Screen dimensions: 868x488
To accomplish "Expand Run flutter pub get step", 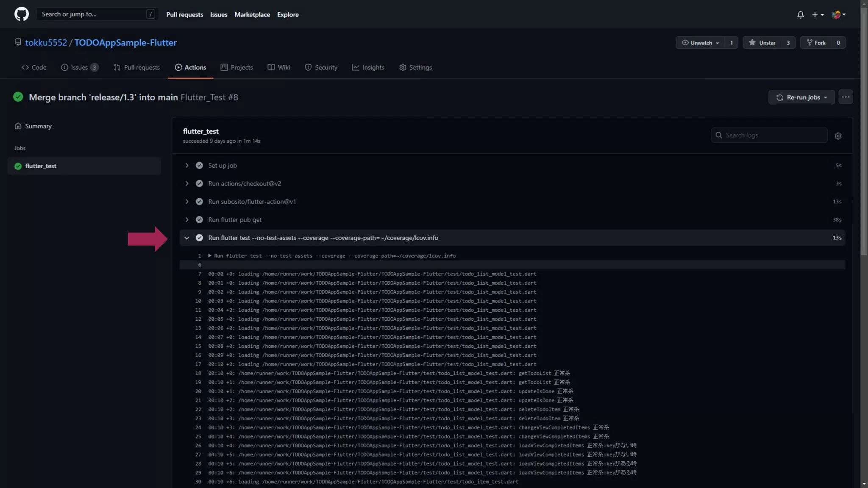I will point(187,220).
